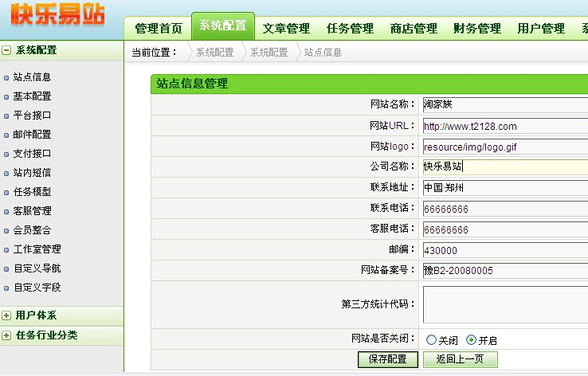The height and width of the screenshot is (376, 588).
Task: Collapse the 系统配置 sidebar section
Action: coord(6,50)
